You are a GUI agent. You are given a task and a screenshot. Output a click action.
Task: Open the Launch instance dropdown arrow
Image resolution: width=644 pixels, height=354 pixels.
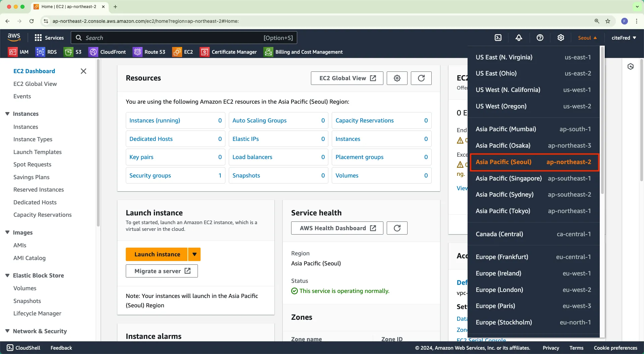(195, 254)
